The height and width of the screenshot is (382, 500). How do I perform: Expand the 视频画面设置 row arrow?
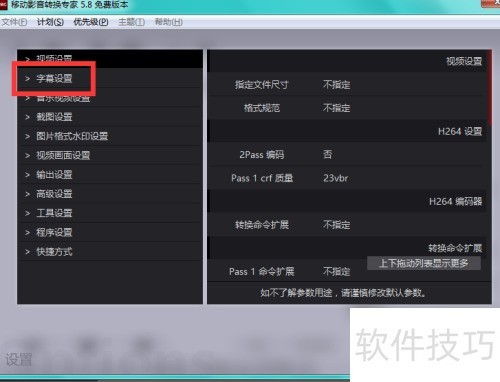(27, 156)
